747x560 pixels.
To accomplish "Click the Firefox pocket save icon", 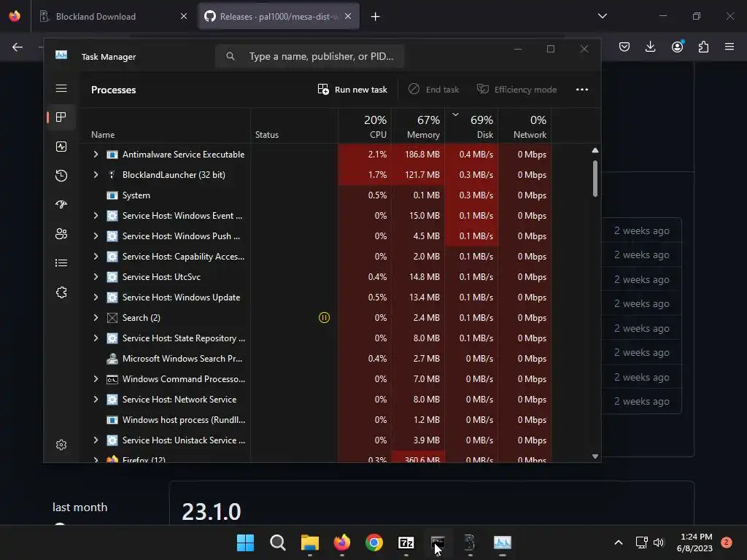I will pos(624,47).
